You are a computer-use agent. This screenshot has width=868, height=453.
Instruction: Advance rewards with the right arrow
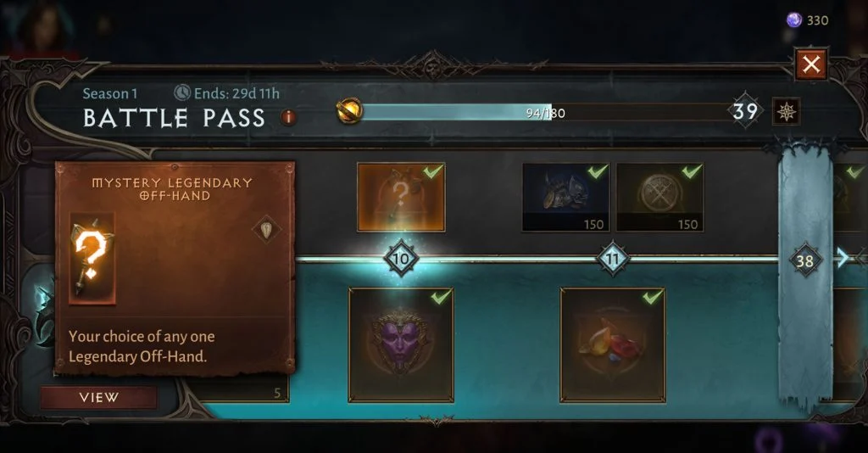point(842,258)
